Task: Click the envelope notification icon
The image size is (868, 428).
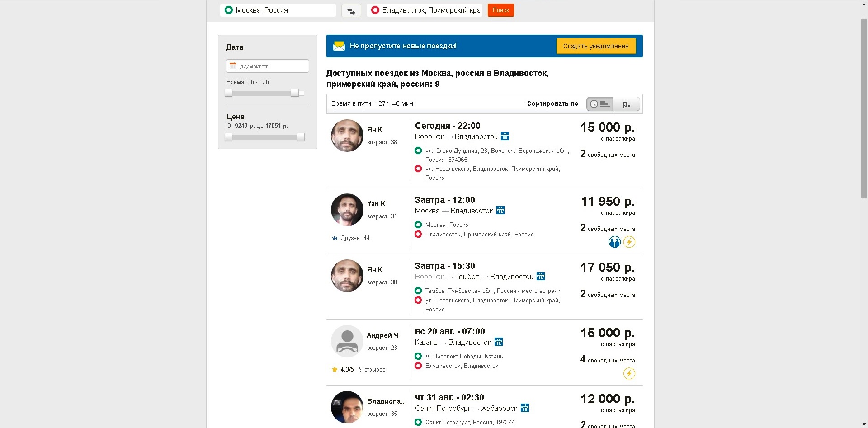Action: (339, 46)
